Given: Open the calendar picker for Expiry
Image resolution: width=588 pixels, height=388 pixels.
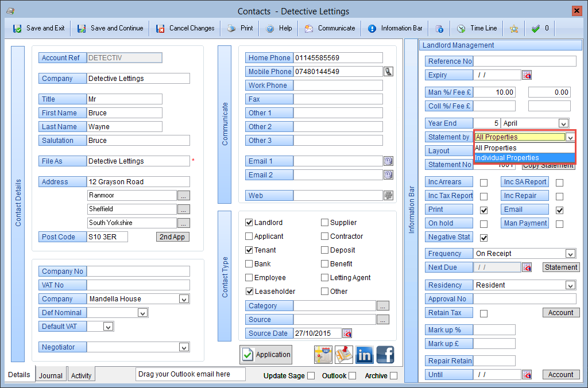Looking at the screenshot, I should 527,75.
